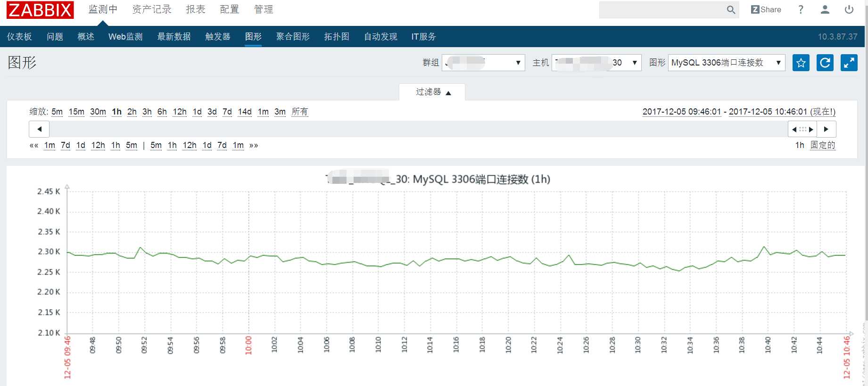Add graph to favourites star icon
868x386 pixels.
coord(801,63)
